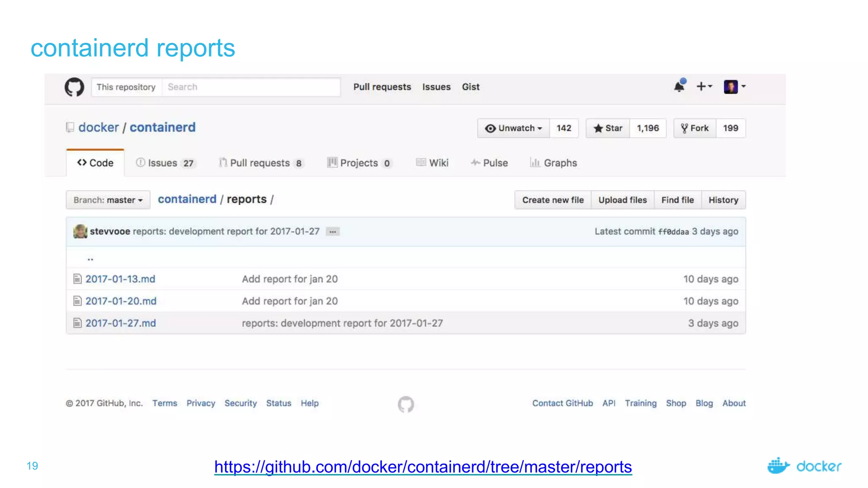The width and height of the screenshot is (868, 488).
Task: Click the file icon beside 2017-01-27.md
Action: coord(77,323)
